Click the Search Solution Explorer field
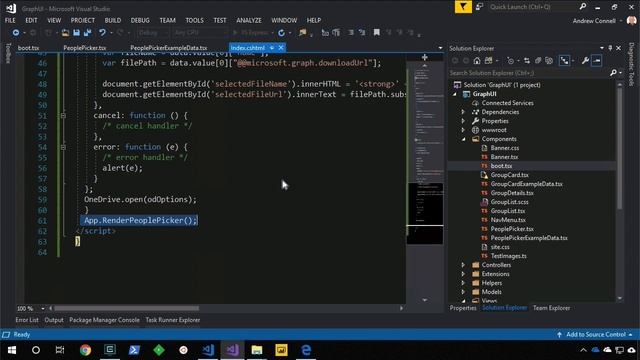The image size is (640, 360). [529, 73]
